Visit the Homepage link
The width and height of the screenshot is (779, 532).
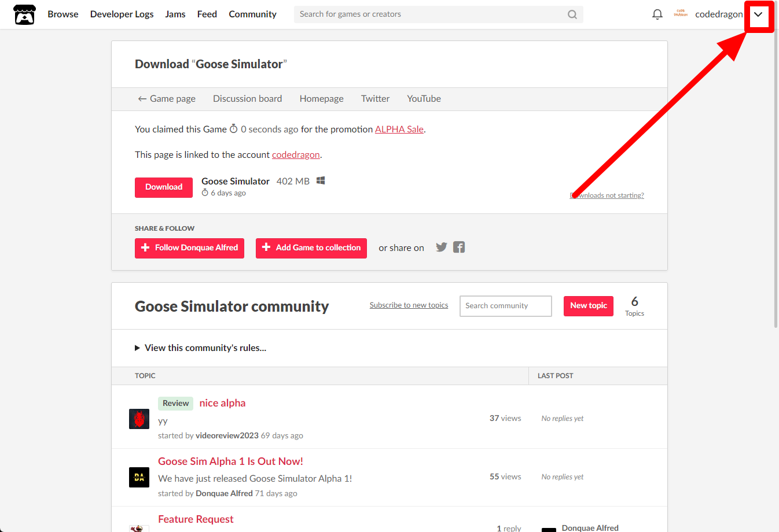(322, 99)
